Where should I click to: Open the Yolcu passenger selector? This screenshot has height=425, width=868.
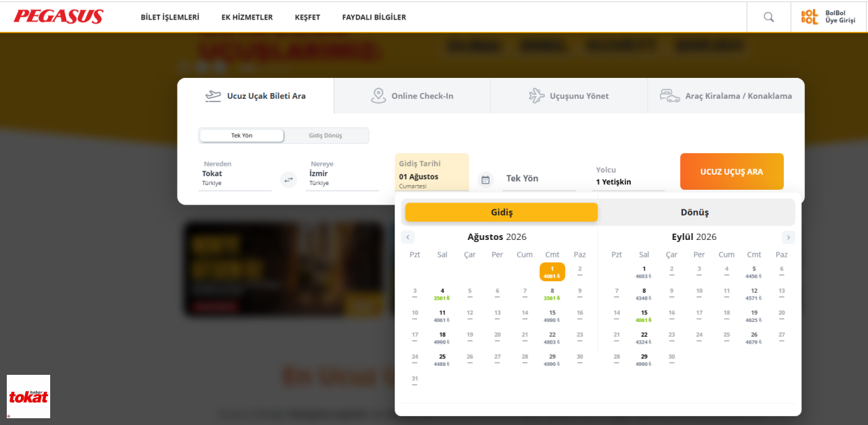628,176
